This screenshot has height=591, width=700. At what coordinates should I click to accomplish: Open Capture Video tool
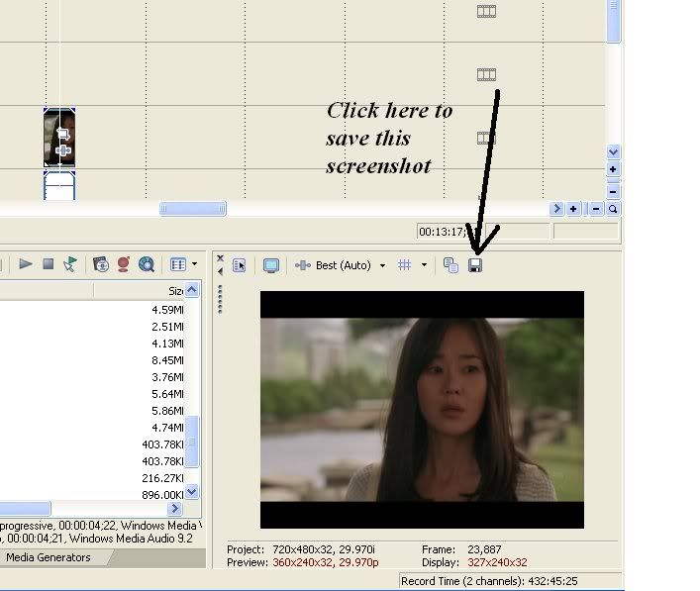pos(101,264)
